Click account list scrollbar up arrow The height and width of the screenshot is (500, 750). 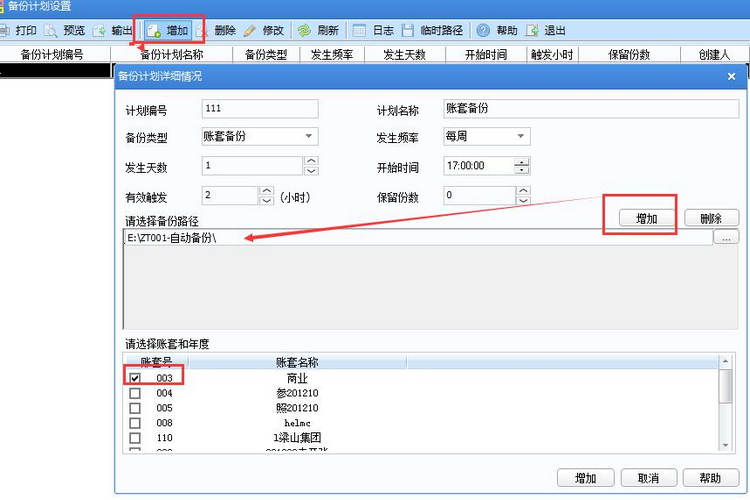pyautogui.click(x=726, y=361)
